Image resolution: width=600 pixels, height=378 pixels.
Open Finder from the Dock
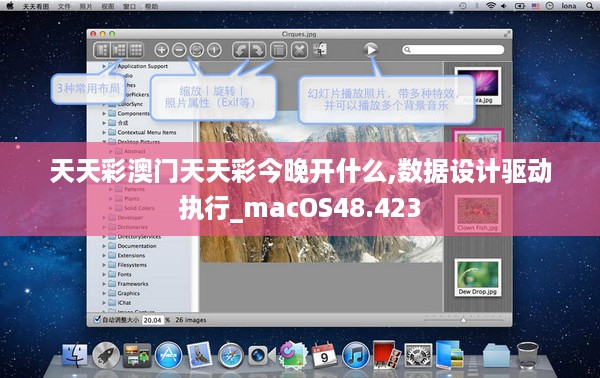(75, 355)
